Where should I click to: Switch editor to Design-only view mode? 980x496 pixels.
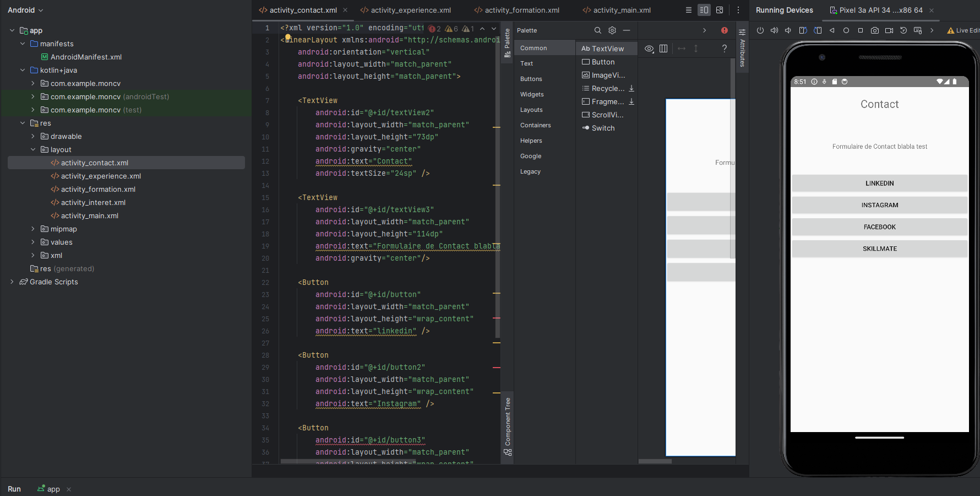pos(720,10)
